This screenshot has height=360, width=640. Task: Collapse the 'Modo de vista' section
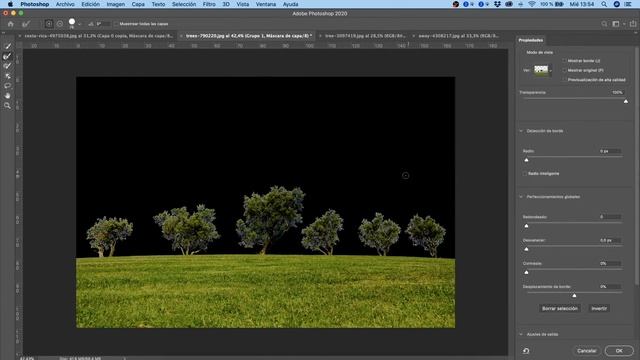540,52
